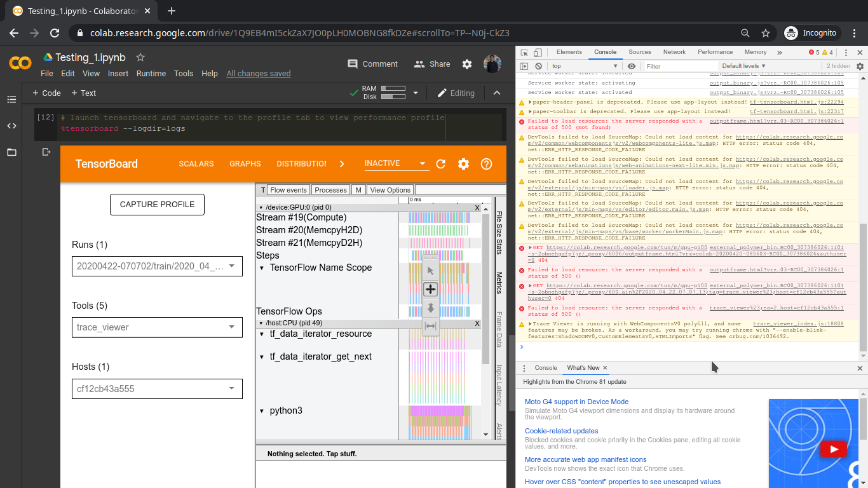Reload the browser page
Viewport: 868px width, 488px height.
tap(55, 33)
